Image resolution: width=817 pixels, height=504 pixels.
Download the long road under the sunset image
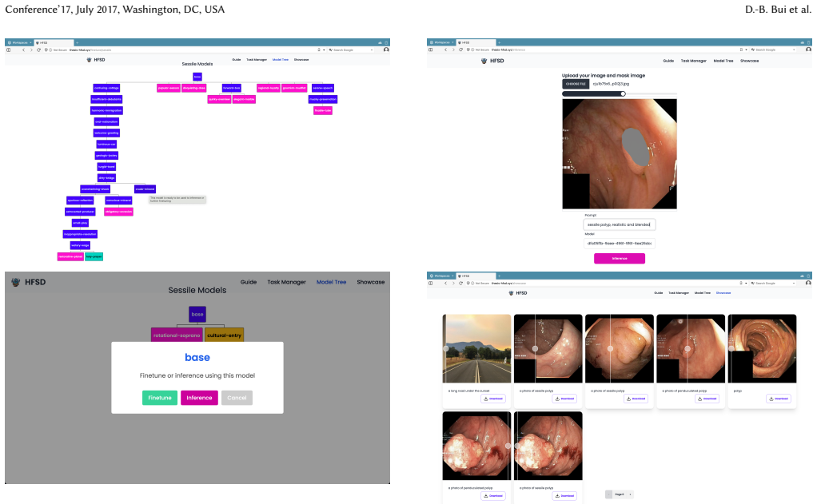pyautogui.click(x=493, y=399)
